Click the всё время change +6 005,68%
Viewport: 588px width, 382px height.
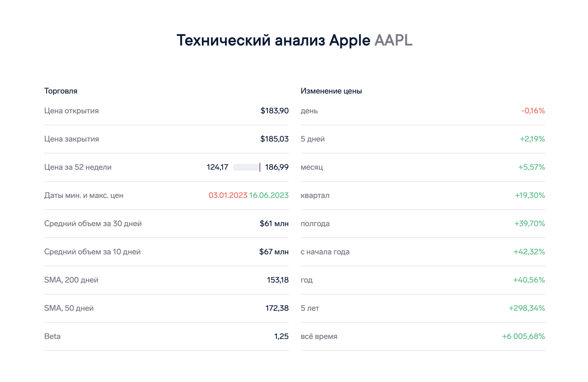[523, 336]
